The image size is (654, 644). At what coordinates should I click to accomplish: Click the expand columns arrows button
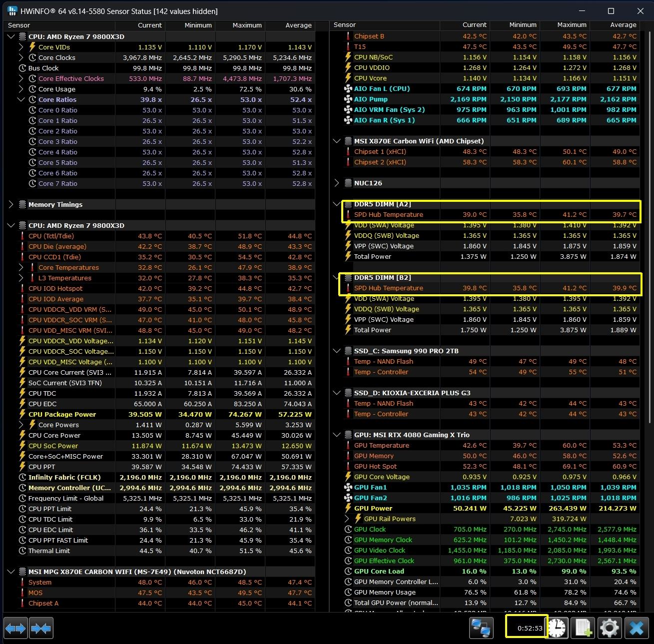[15, 628]
